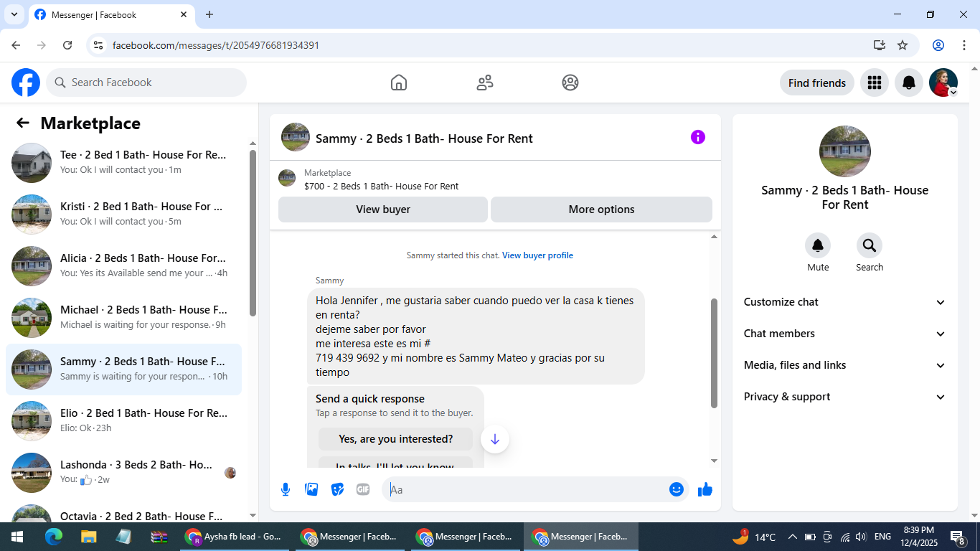Image resolution: width=980 pixels, height=551 pixels.
Task: Switch to Aysha fb lead taskbar window
Action: [x=235, y=537]
